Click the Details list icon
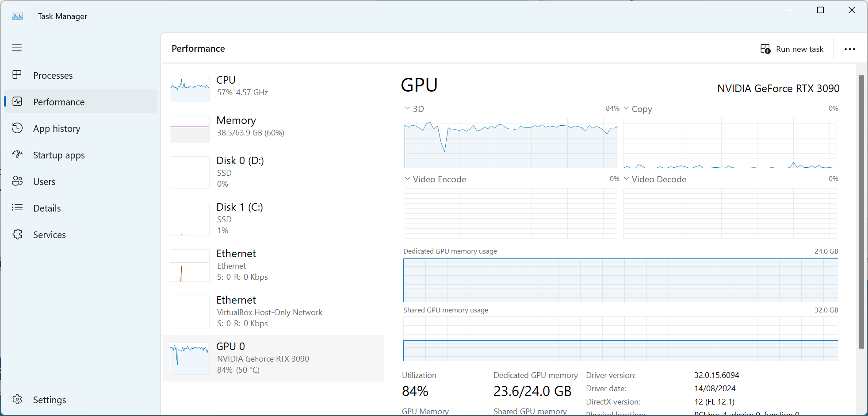 17,208
